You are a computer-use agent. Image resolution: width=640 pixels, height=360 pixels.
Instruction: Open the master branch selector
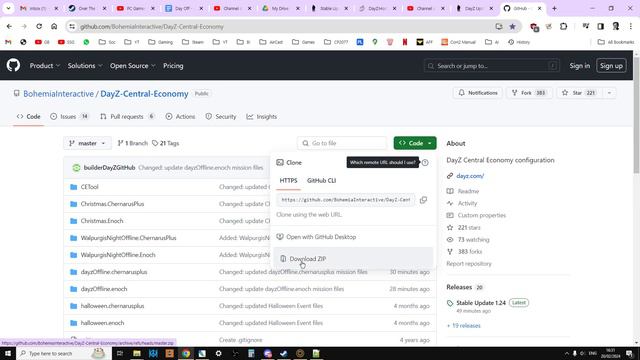coord(87,143)
